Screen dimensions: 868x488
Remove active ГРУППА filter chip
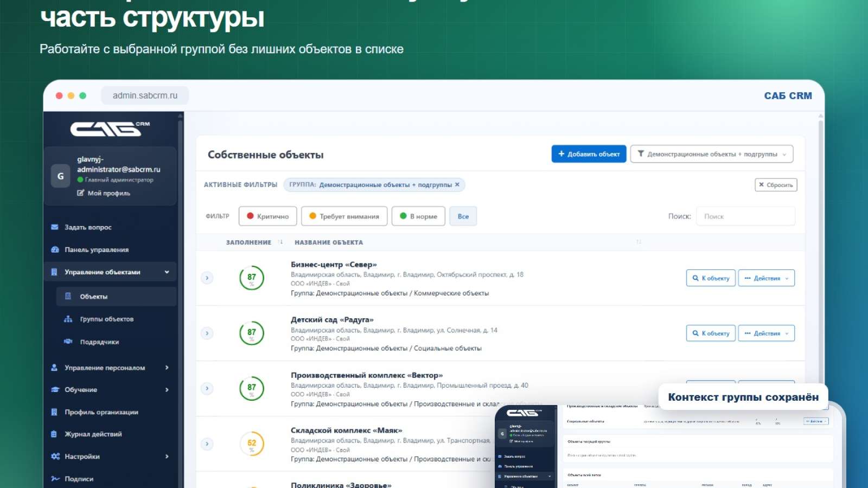(457, 184)
